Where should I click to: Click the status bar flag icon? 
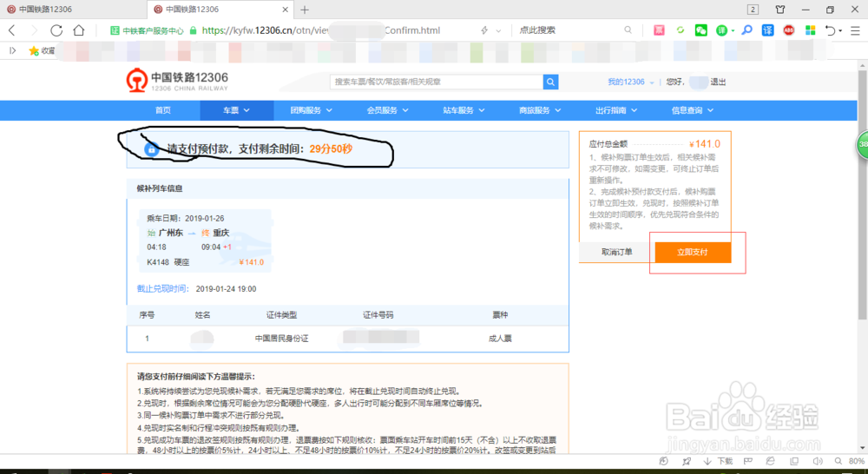[748, 461]
